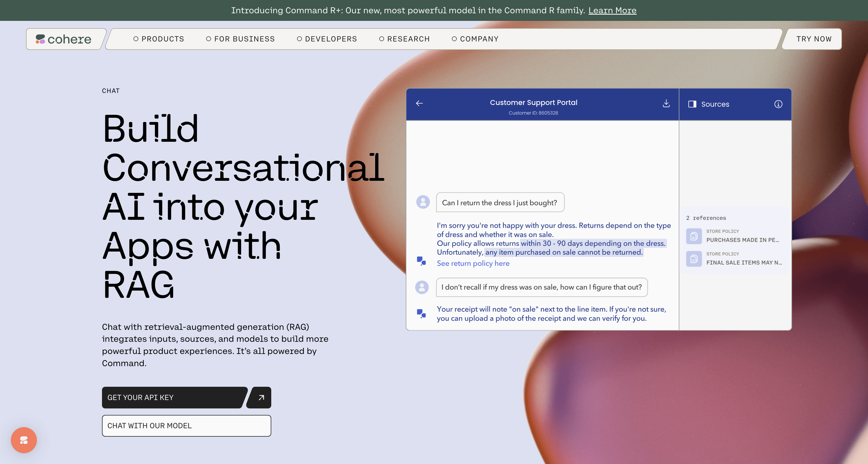Image resolution: width=868 pixels, height=464 pixels.
Task: Click the highlighted 'within 30 - 90 days' citation
Action: click(593, 243)
